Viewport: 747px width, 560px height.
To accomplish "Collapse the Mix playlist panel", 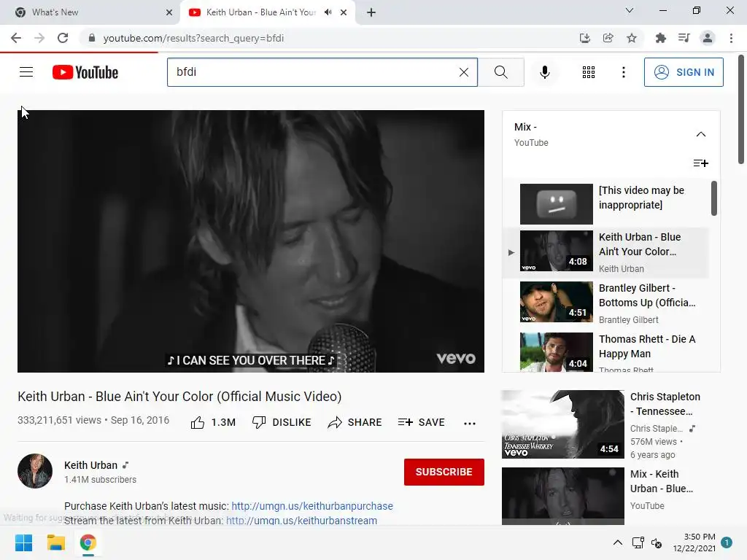I will pos(701,134).
